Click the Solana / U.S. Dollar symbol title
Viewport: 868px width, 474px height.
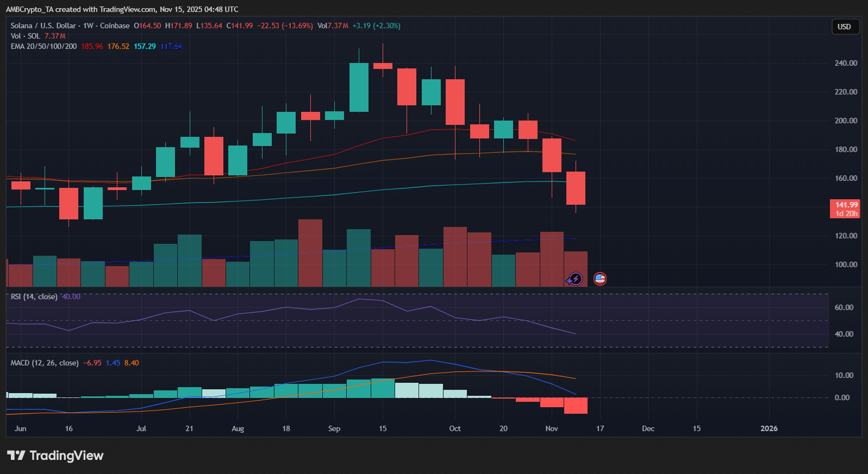43,26
